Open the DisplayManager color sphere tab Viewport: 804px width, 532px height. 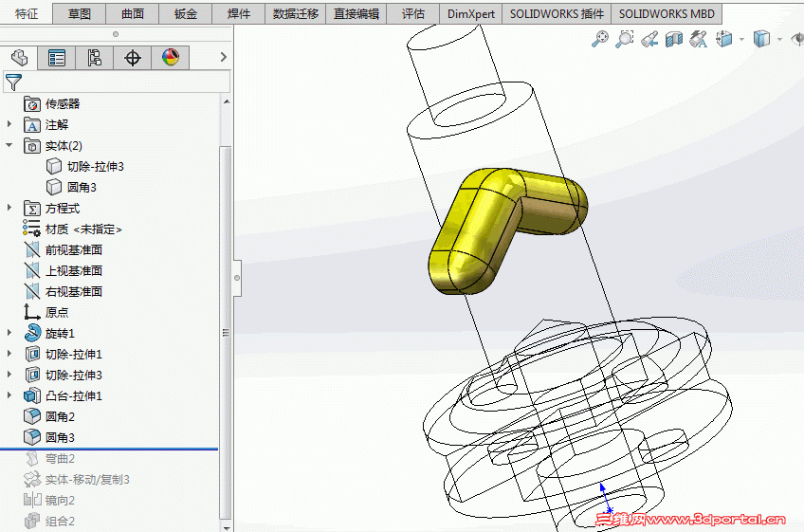coord(171,58)
